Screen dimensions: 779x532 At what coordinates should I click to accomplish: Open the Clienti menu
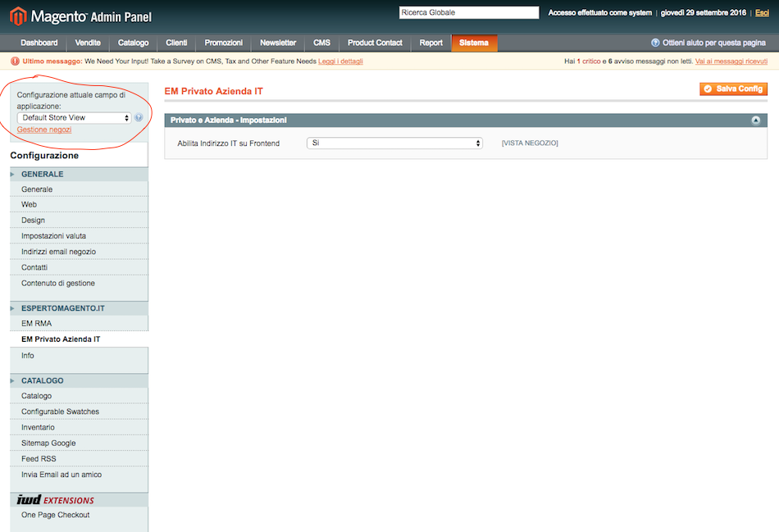coord(176,43)
